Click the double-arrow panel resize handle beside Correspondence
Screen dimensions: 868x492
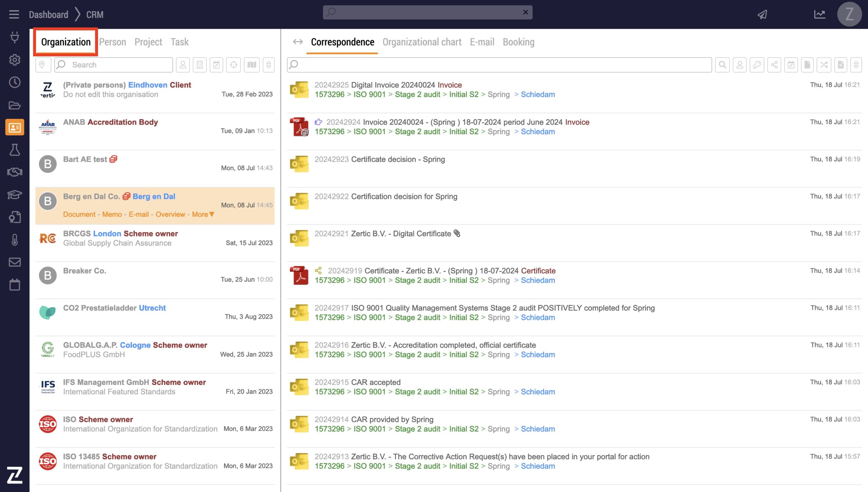coord(298,42)
